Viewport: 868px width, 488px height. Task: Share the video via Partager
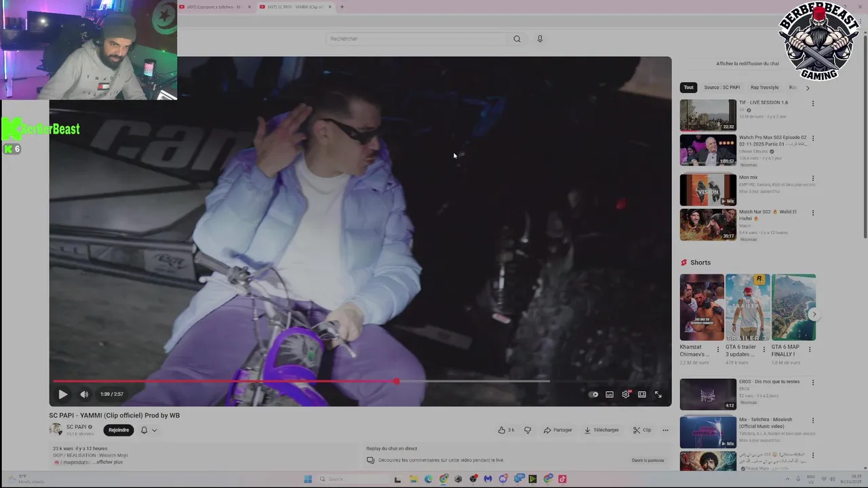557,430
